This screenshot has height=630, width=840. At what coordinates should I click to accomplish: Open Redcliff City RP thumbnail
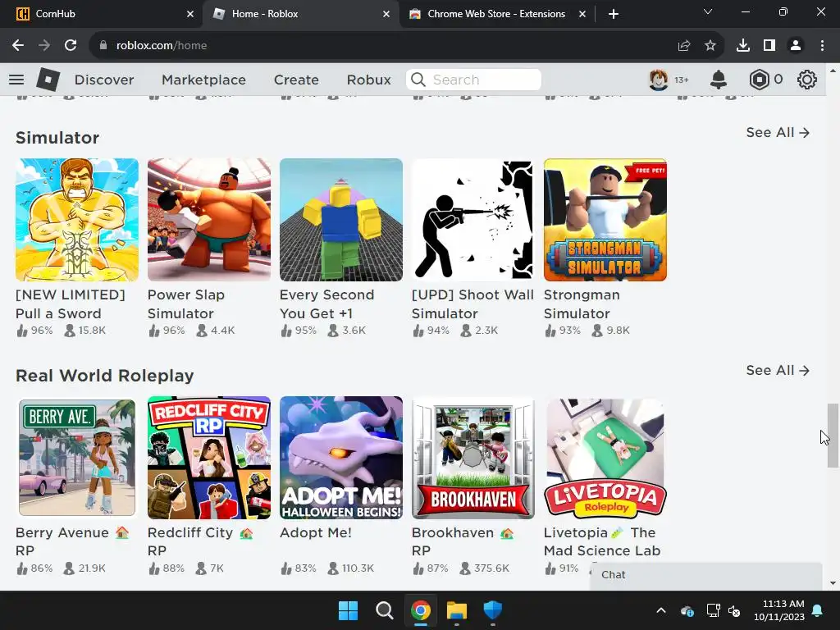coord(209,458)
